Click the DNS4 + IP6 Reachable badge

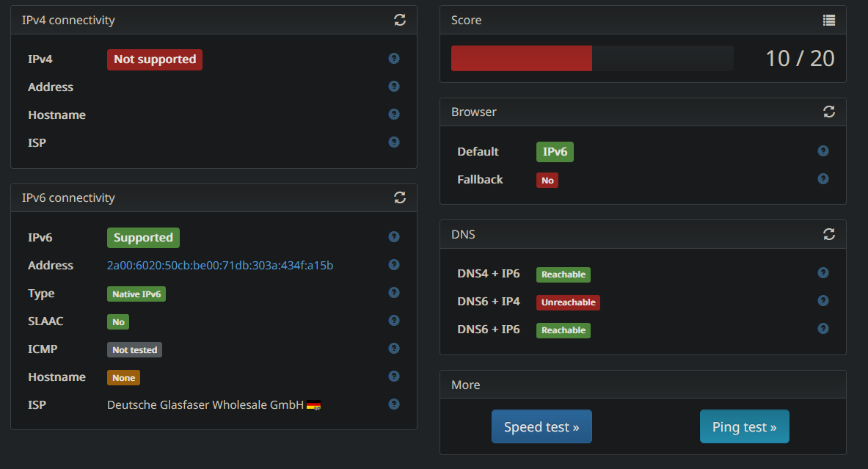coord(563,275)
